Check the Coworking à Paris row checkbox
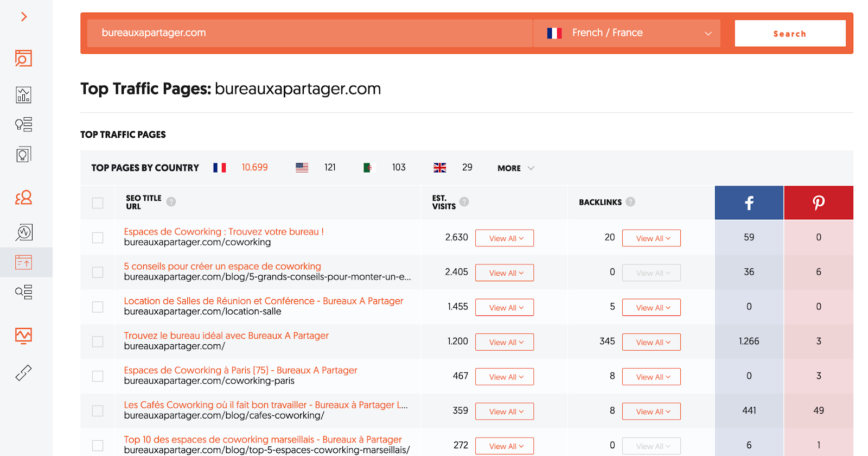The width and height of the screenshot is (868, 456). [x=98, y=376]
